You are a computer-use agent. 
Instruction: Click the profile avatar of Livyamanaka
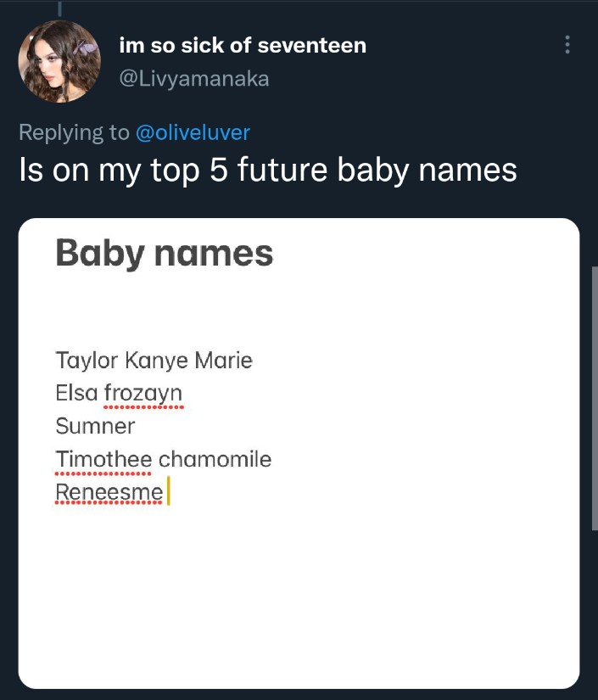click(59, 62)
